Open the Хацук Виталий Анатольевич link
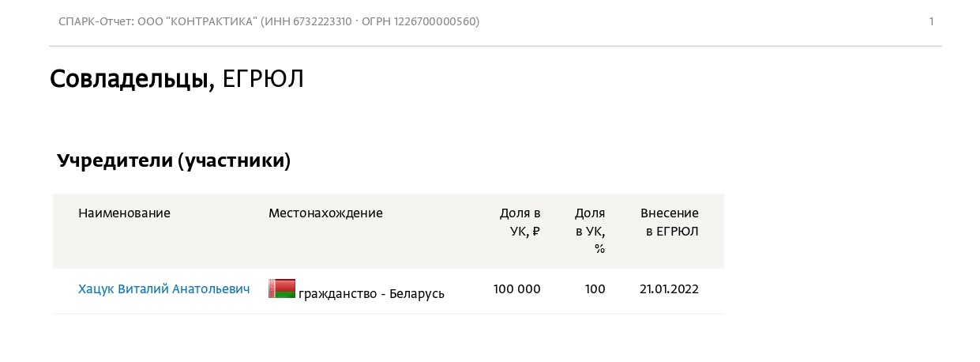 point(164,289)
